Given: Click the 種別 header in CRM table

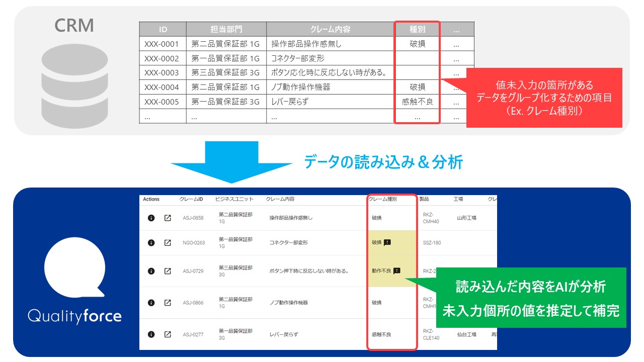Looking at the screenshot, I should tap(418, 29).
